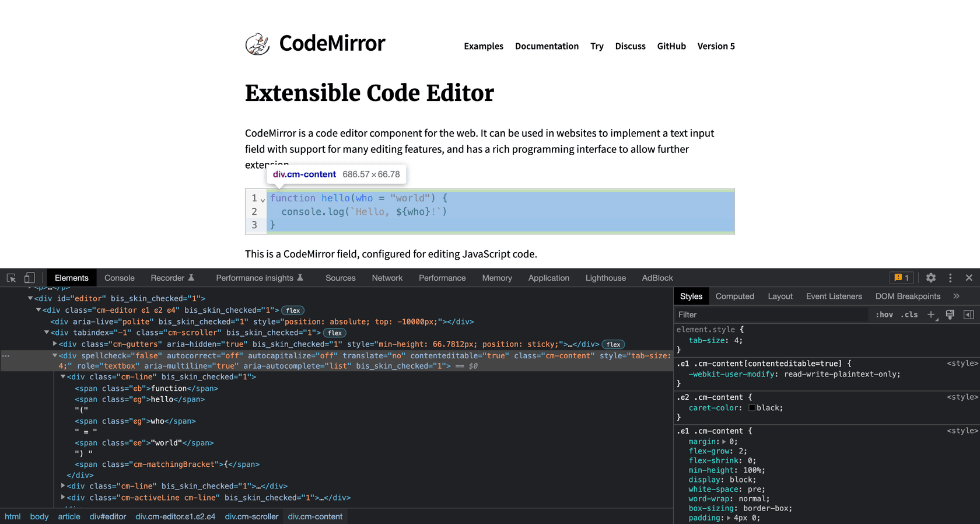The image size is (980, 524).
Task: Click the Try link
Action: click(597, 46)
